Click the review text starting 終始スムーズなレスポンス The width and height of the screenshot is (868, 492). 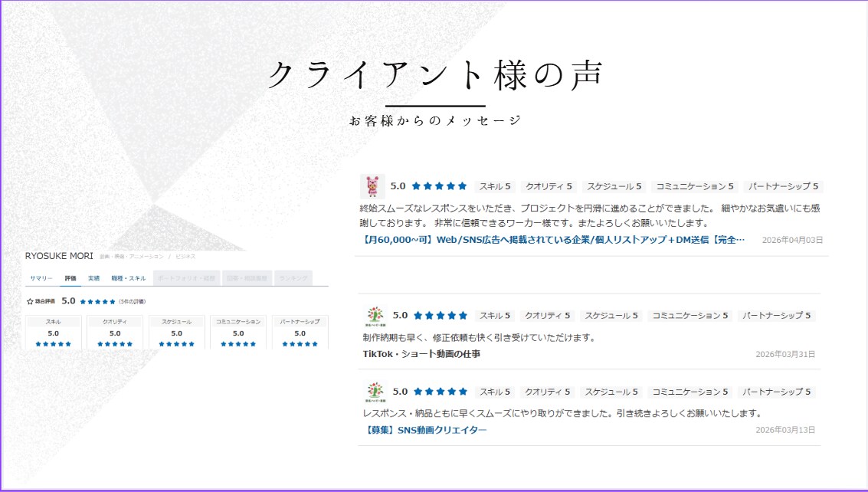point(590,215)
